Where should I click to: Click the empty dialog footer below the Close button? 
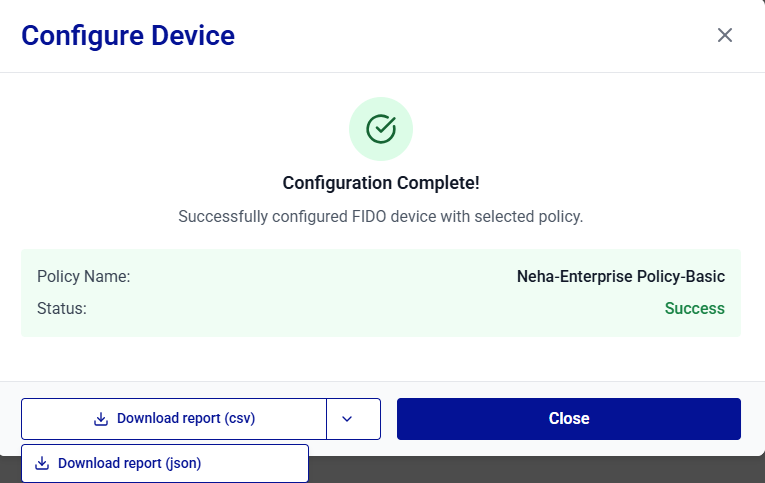(570, 448)
